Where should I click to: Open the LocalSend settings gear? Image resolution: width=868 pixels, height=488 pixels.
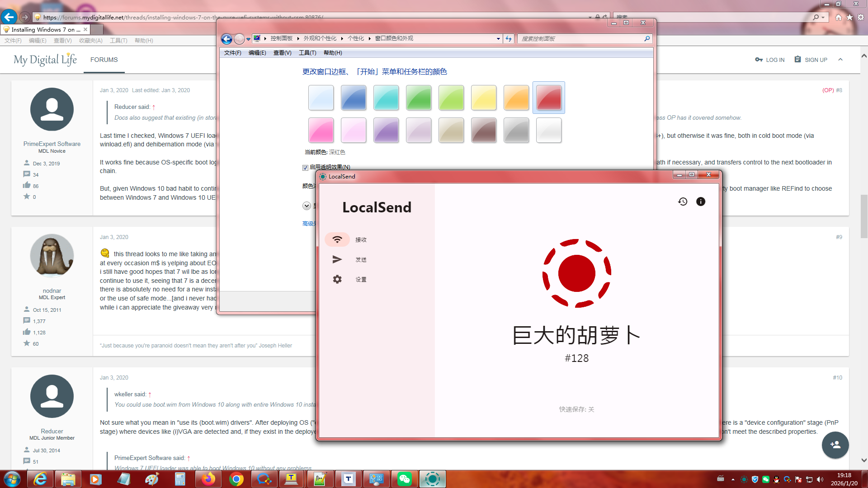click(337, 279)
